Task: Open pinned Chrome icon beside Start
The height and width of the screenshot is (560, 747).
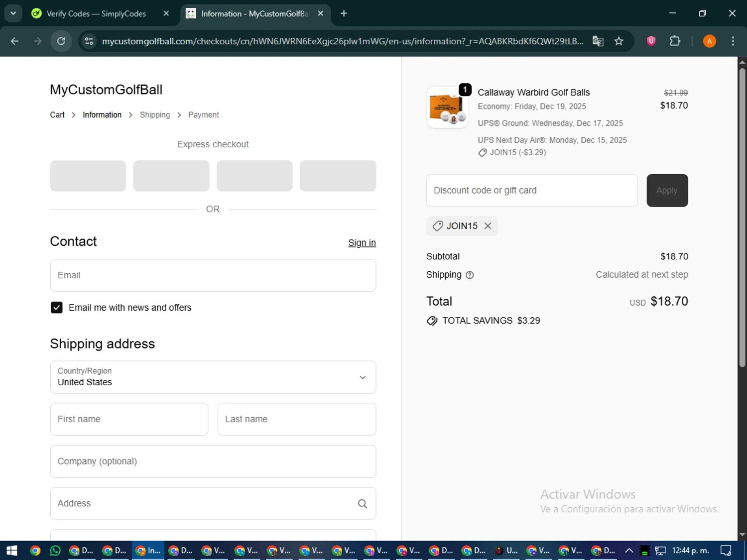Action: tap(35, 551)
